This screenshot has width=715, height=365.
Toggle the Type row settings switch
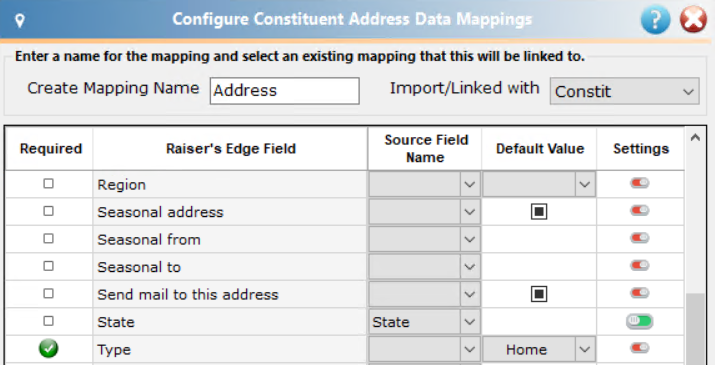[640, 348]
